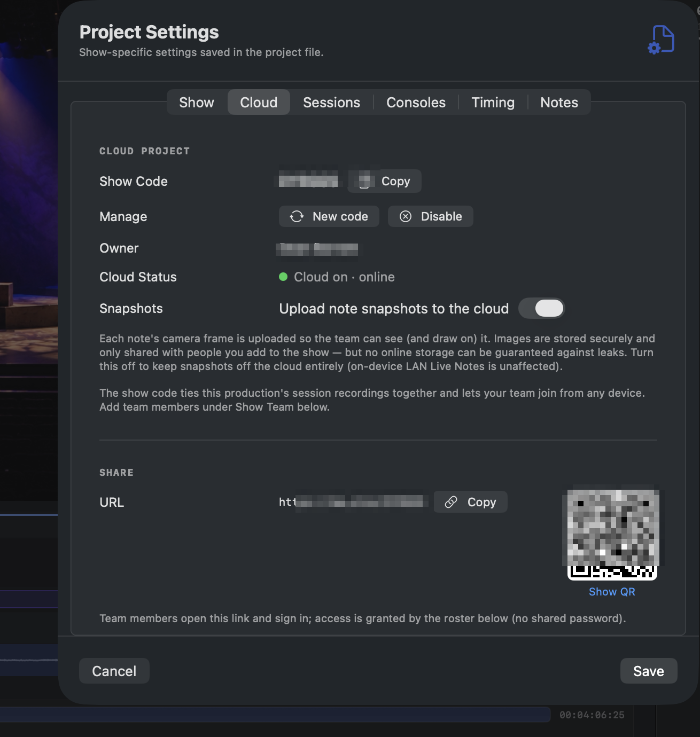
Task: Click the Show QR link
Action: coord(612,592)
